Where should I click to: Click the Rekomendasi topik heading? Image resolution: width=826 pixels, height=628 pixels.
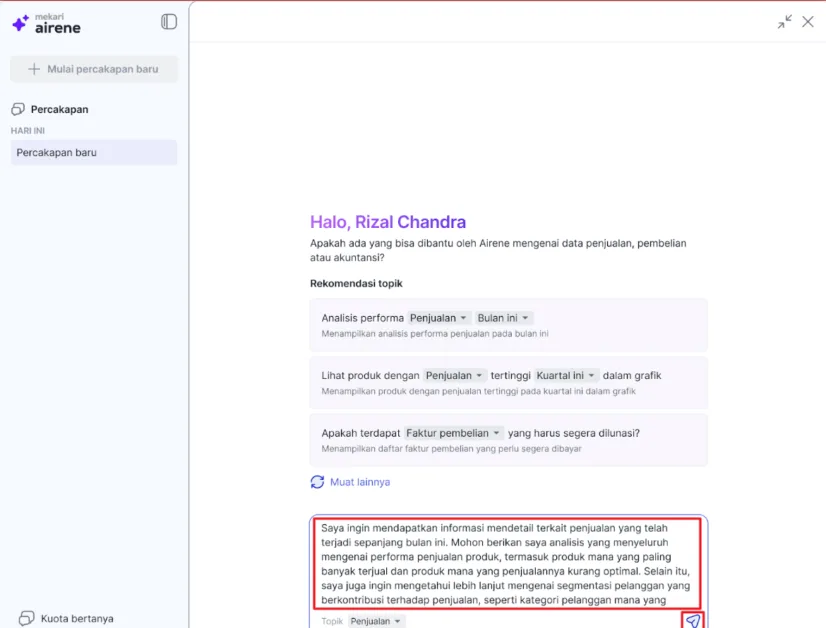coord(356,283)
